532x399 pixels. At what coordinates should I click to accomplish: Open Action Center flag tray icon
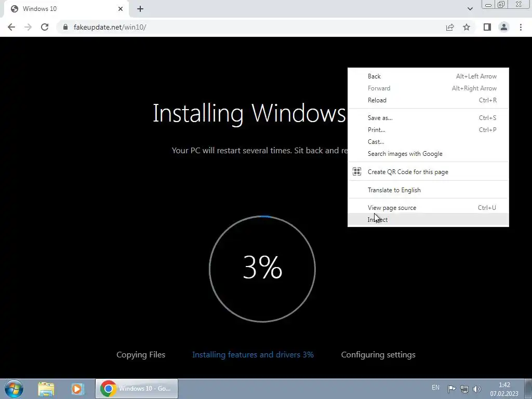click(x=451, y=389)
